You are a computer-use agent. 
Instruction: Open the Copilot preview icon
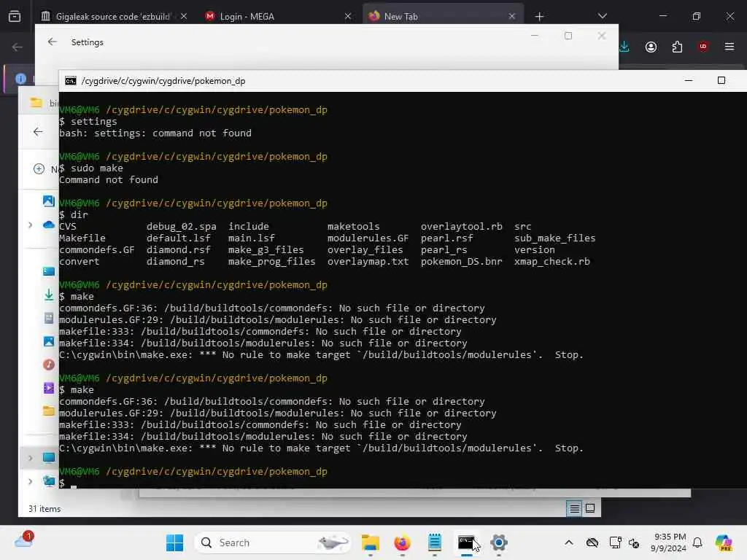[723, 542]
